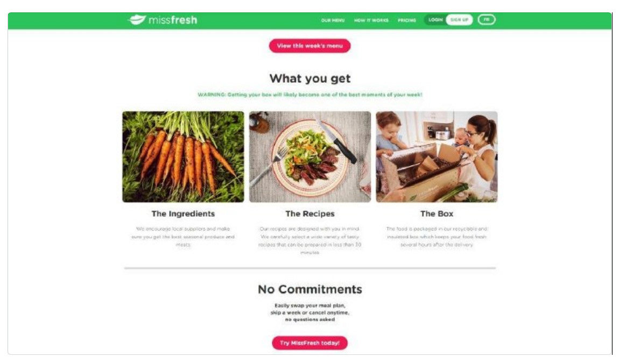This screenshot has height=364, width=626.
Task: Open the Pricing navigation item
Action: point(406,20)
